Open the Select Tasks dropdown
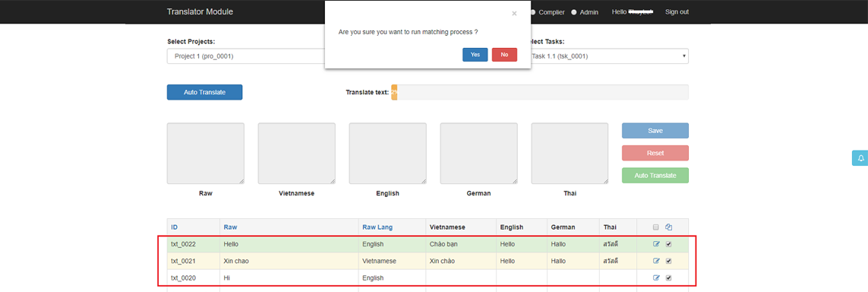The height and width of the screenshot is (292, 868). click(610, 56)
